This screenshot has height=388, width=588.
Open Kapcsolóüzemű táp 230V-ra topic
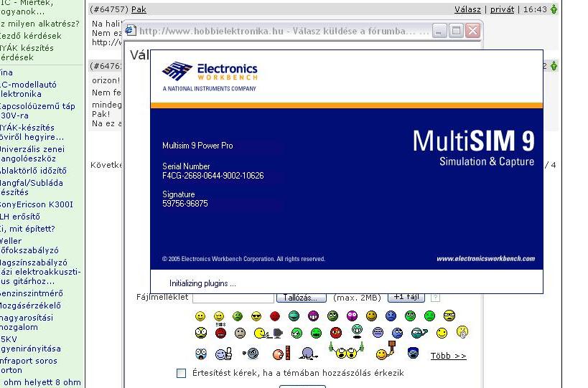[x=37, y=110]
